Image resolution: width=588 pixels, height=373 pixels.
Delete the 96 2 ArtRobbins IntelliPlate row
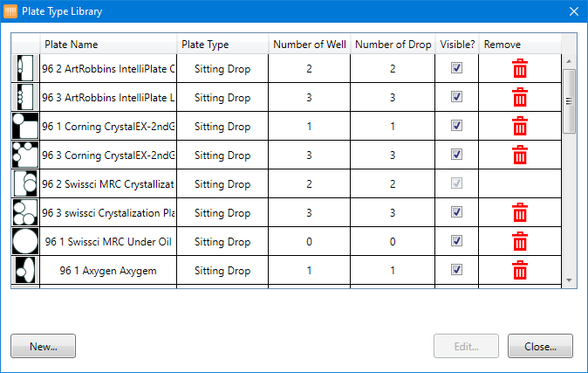click(520, 68)
